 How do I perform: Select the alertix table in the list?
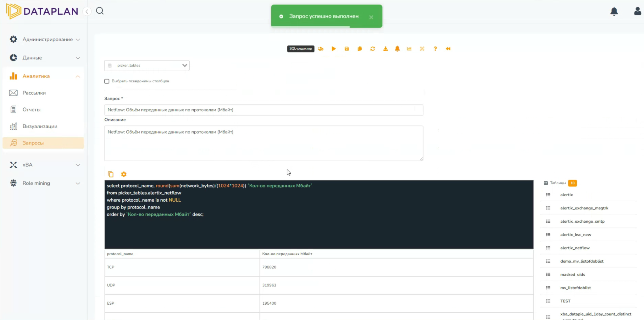(567, 195)
